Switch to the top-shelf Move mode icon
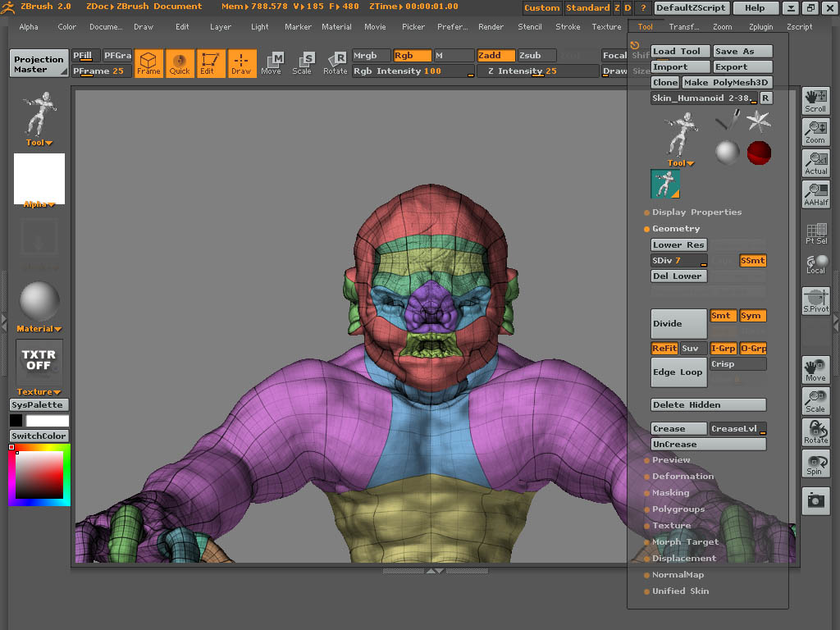 click(272, 63)
